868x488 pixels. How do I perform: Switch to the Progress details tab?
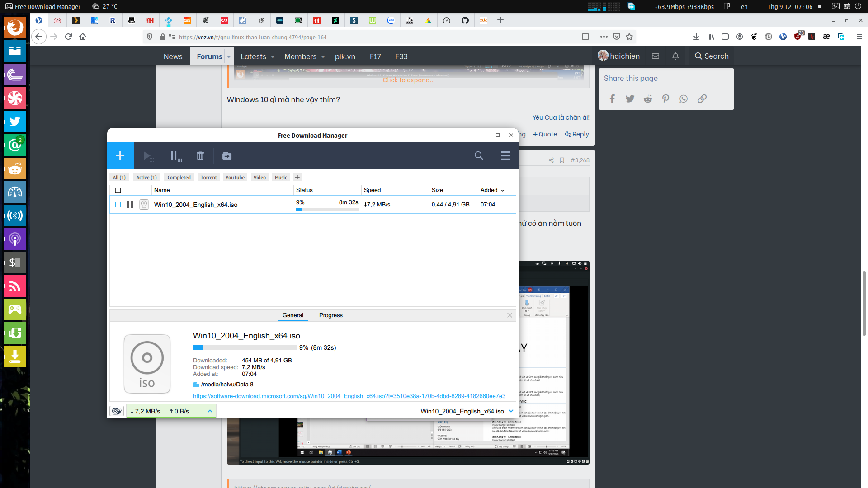click(x=331, y=315)
